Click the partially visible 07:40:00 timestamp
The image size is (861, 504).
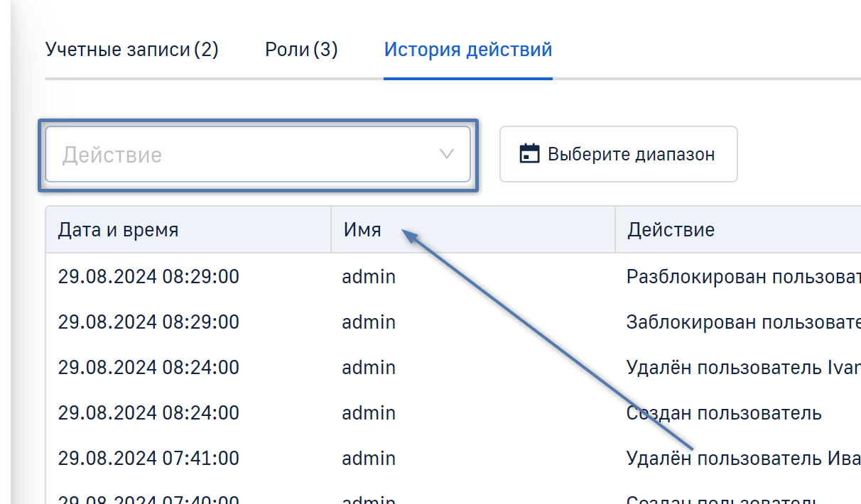(148, 499)
